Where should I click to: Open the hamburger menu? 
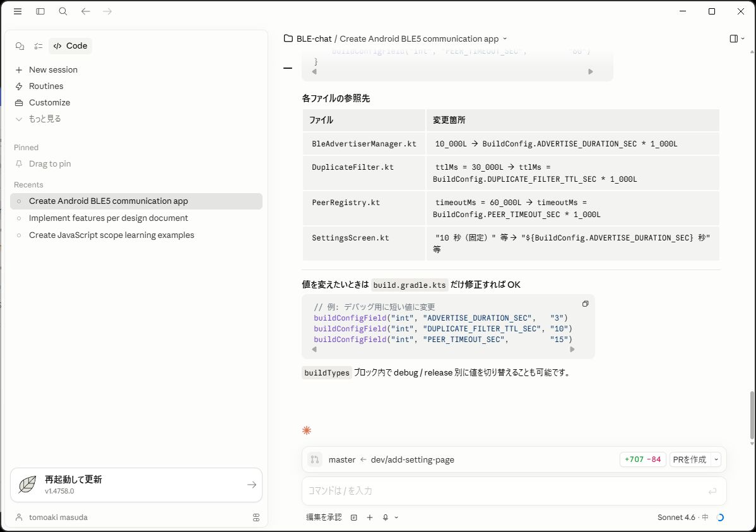(18, 11)
